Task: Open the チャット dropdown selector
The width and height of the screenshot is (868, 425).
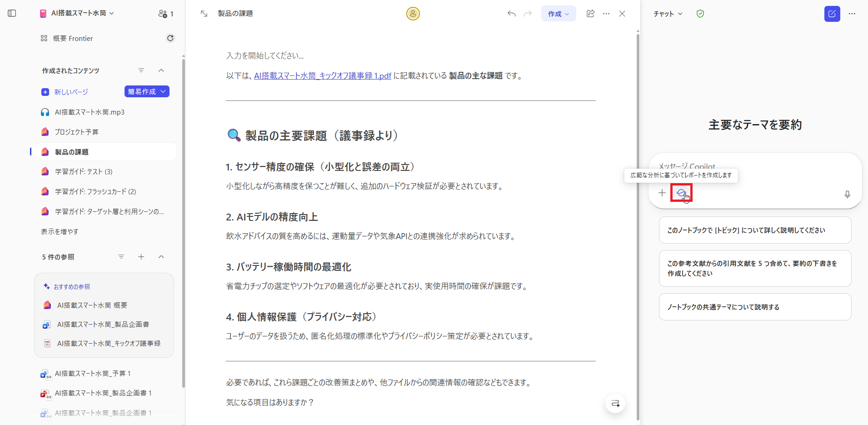Action: click(667, 14)
